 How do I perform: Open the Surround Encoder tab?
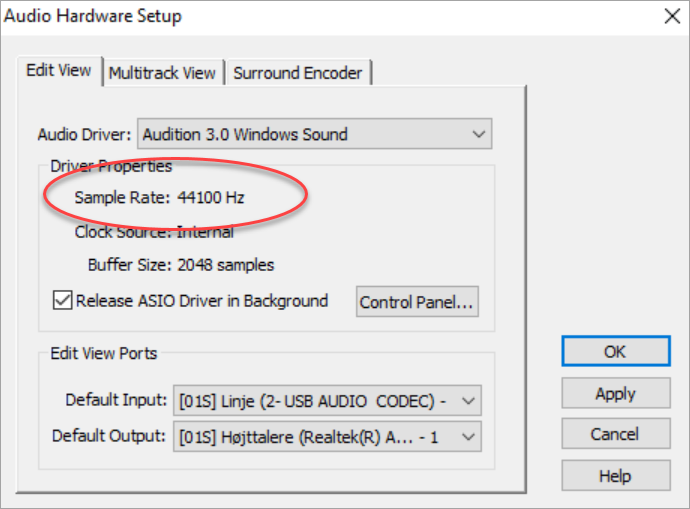(x=300, y=73)
